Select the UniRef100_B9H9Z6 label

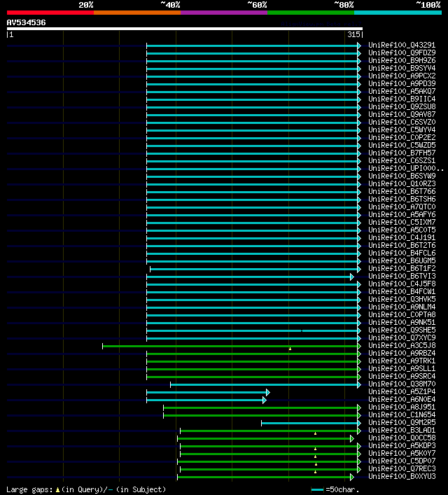(x=402, y=61)
